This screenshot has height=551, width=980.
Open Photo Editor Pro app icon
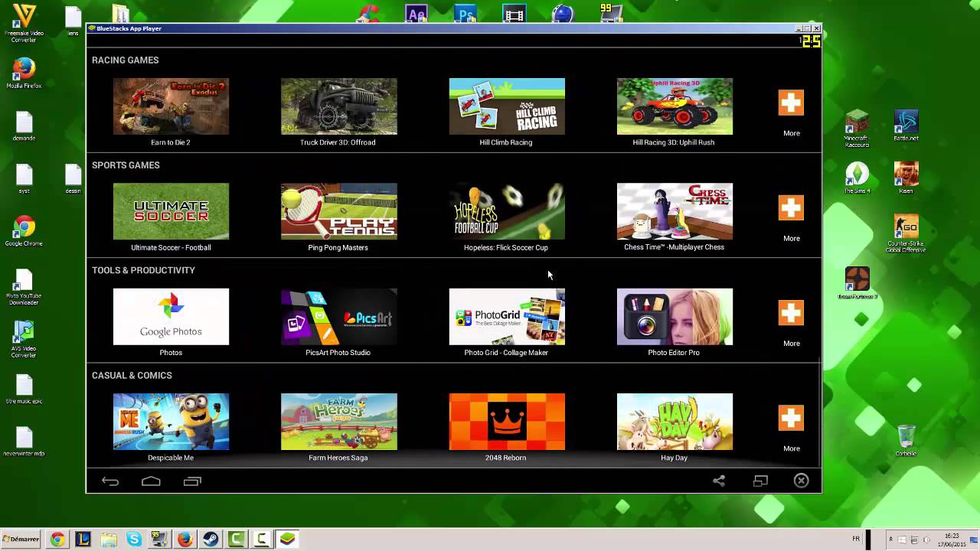click(x=675, y=317)
